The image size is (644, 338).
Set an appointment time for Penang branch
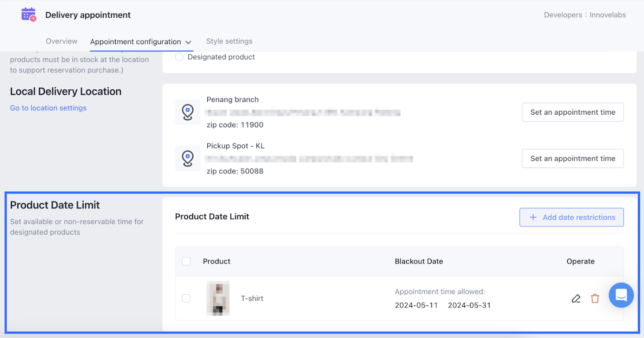[572, 112]
